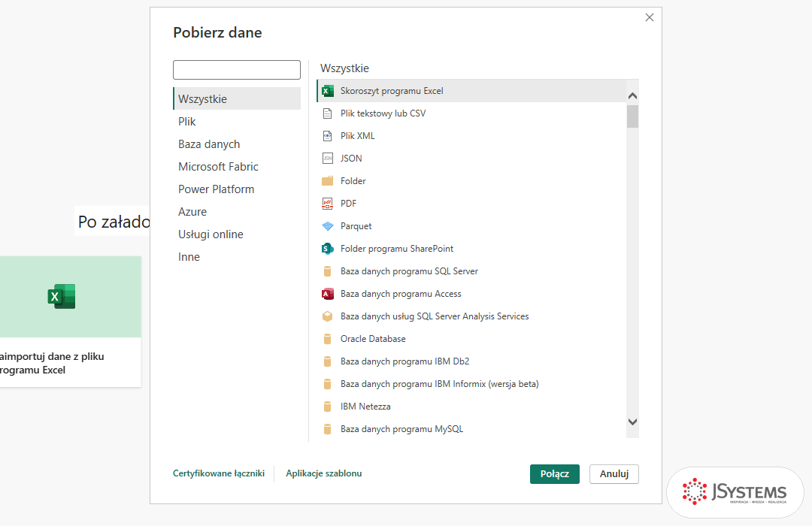Click the IBM Informix database icon
812x526 pixels.
(x=327, y=384)
